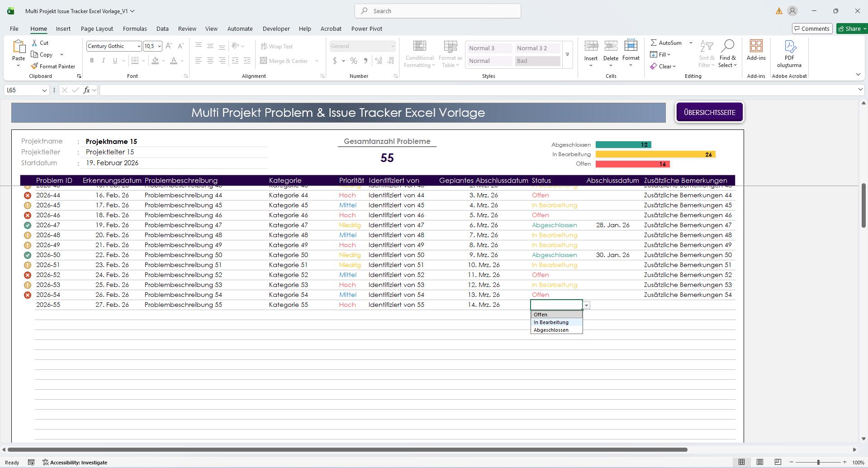Click Increase Font Size icon
The height and width of the screenshot is (468, 868).
169,46
